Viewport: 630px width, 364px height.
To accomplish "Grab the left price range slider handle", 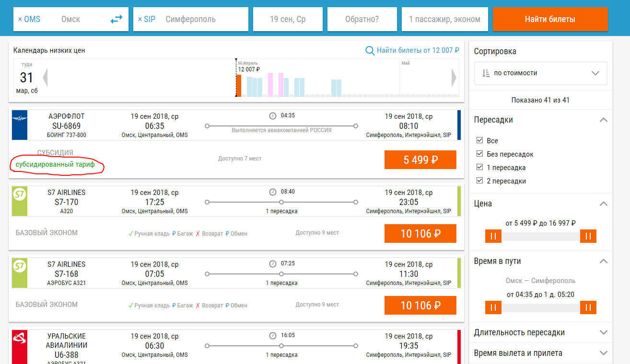I will (493, 236).
